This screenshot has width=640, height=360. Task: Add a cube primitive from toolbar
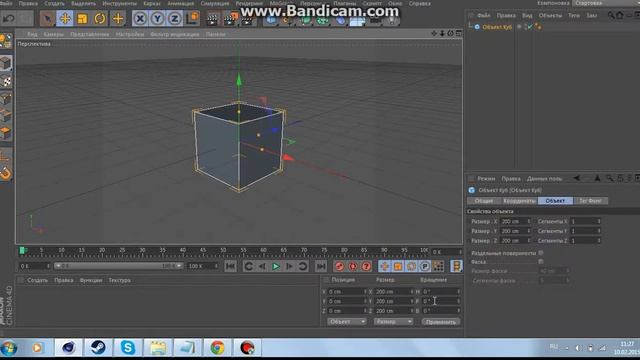click(271, 20)
